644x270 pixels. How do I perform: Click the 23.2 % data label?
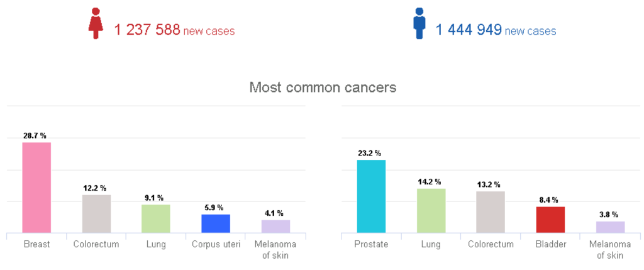click(370, 154)
